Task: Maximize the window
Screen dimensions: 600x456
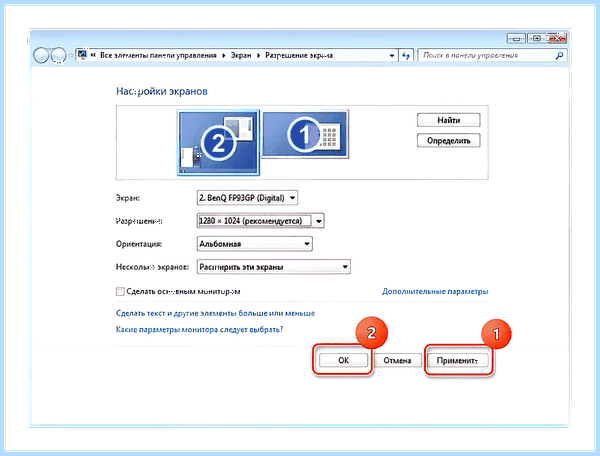Action: click(536, 38)
